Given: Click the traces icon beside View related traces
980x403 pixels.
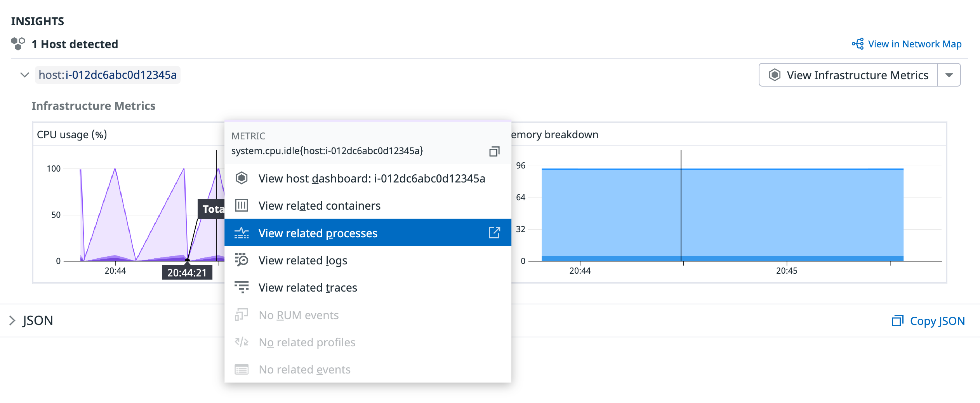Looking at the screenshot, I should point(242,287).
